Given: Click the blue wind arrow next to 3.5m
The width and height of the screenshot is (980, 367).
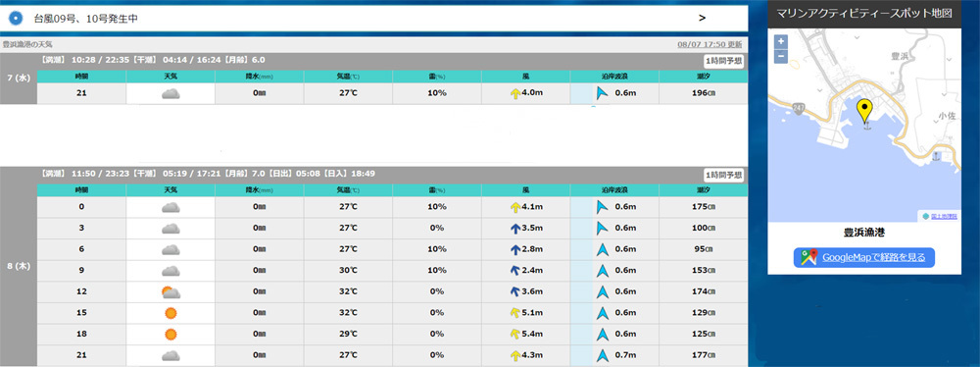Looking at the screenshot, I should 515,229.
